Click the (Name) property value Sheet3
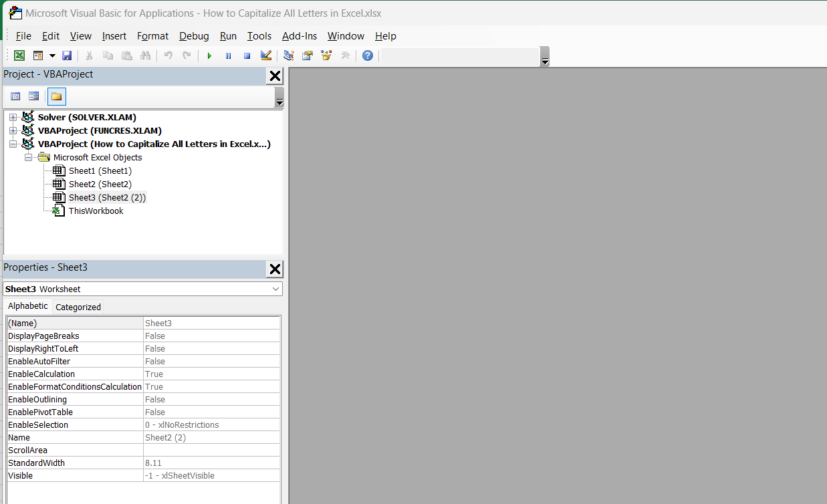827x504 pixels. pyautogui.click(x=212, y=324)
